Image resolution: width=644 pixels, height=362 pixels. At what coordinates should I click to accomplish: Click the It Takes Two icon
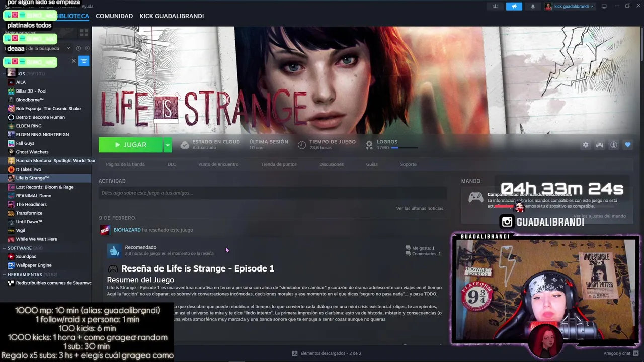tap(11, 169)
